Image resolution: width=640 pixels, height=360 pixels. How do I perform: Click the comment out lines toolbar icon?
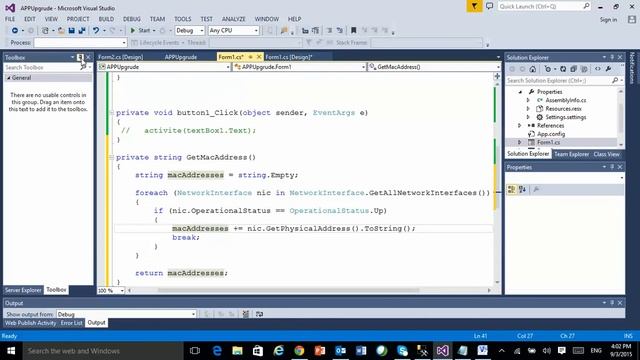[x=329, y=31]
